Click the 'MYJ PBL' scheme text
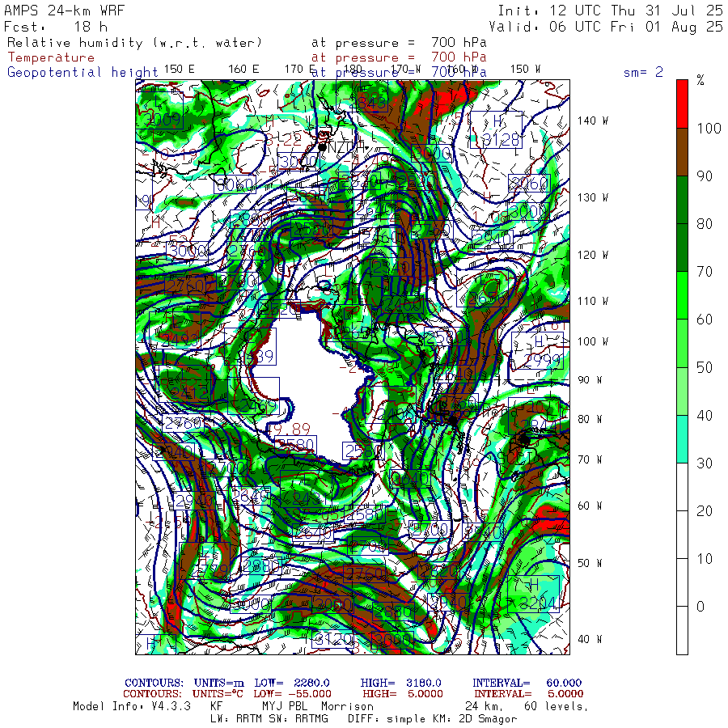The width and height of the screenshot is (728, 728). (285, 706)
